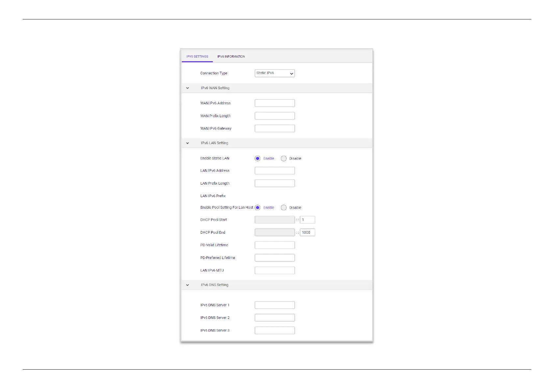Viewport: 554px width, 392px height.
Task: Click the IPv6 DNS Server 1 field
Action: pos(275,305)
